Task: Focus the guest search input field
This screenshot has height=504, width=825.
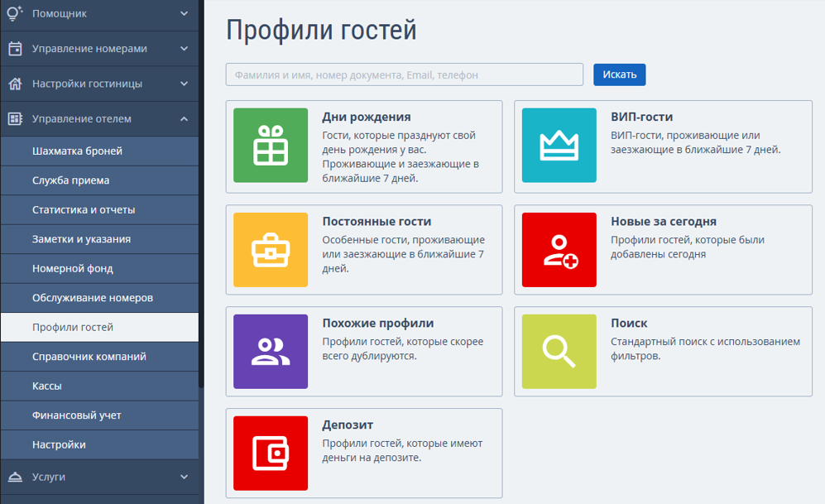Action: click(x=404, y=74)
